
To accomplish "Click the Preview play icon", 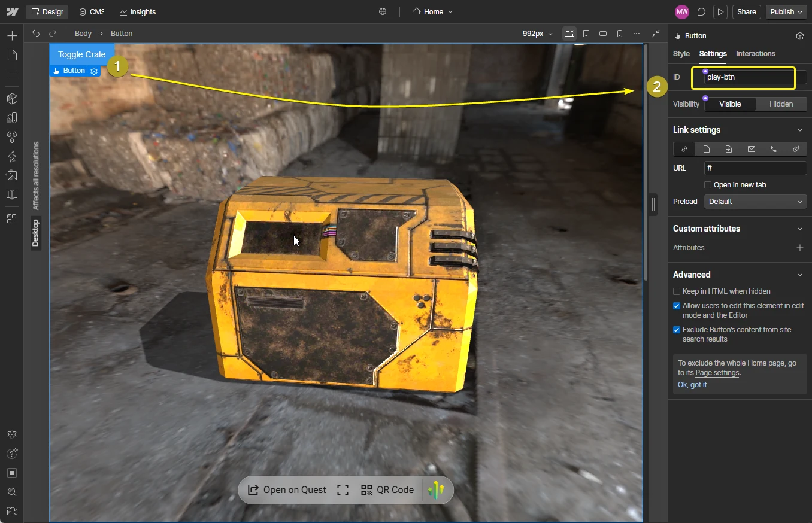I will [720, 12].
